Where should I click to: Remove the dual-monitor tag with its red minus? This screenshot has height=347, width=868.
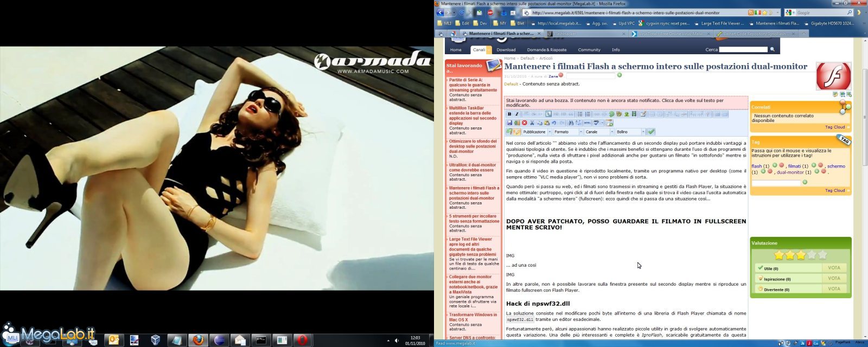(x=823, y=171)
